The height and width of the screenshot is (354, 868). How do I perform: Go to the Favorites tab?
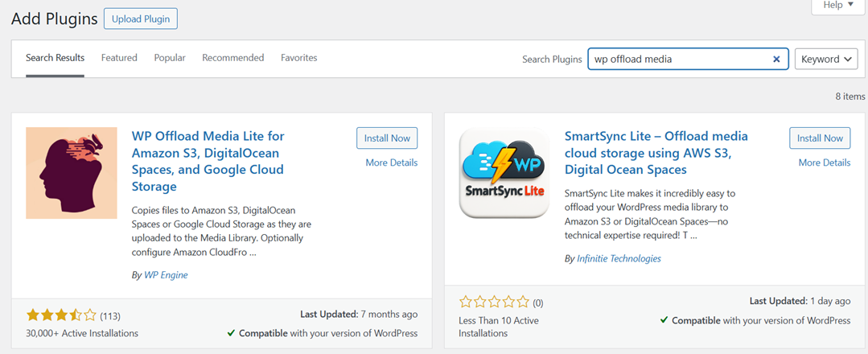click(x=298, y=58)
